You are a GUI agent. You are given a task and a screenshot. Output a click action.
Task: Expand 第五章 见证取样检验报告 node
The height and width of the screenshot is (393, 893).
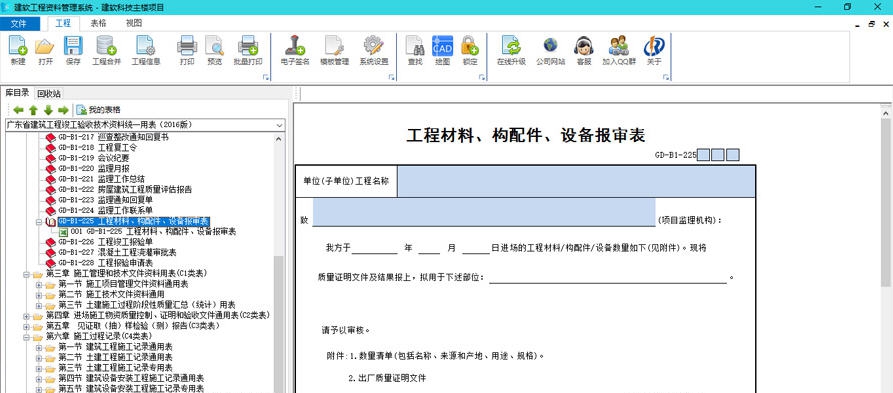(26, 326)
